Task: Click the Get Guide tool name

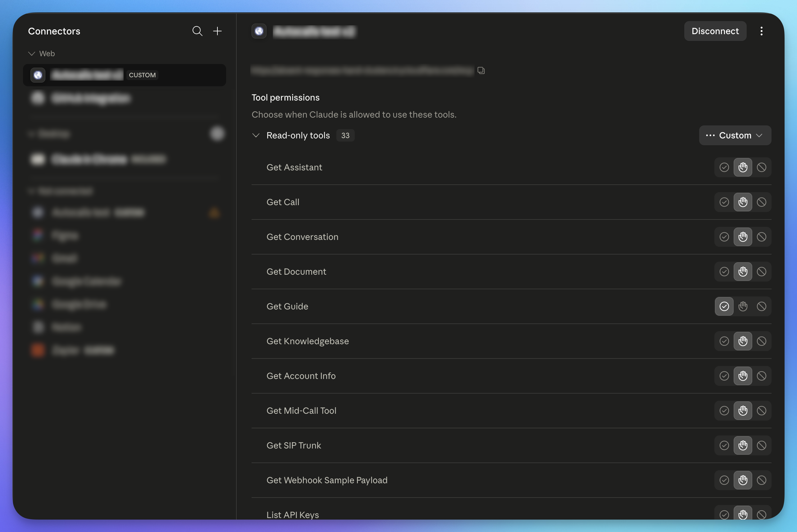Action: pos(287,306)
